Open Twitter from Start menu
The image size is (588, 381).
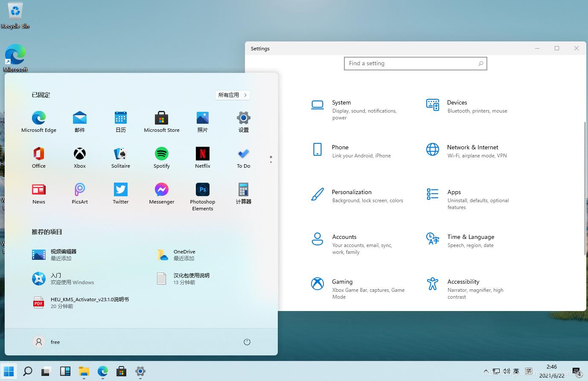[121, 193]
